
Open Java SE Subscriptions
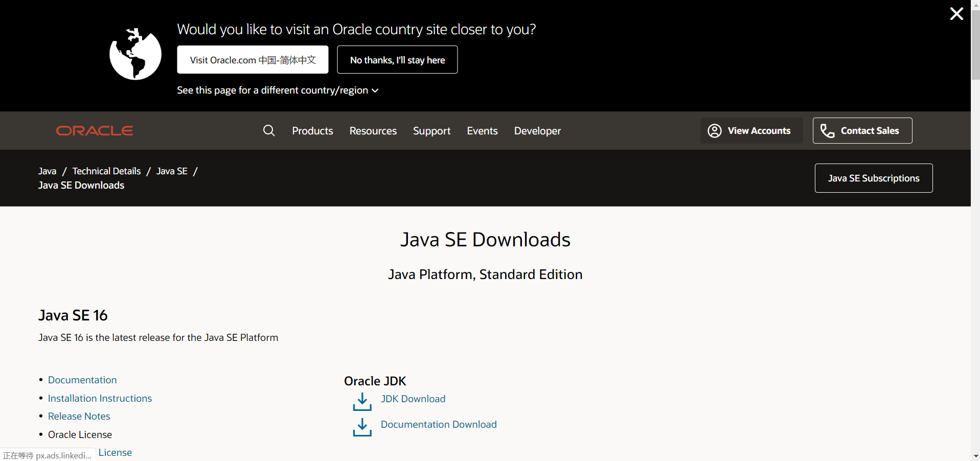(874, 178)
